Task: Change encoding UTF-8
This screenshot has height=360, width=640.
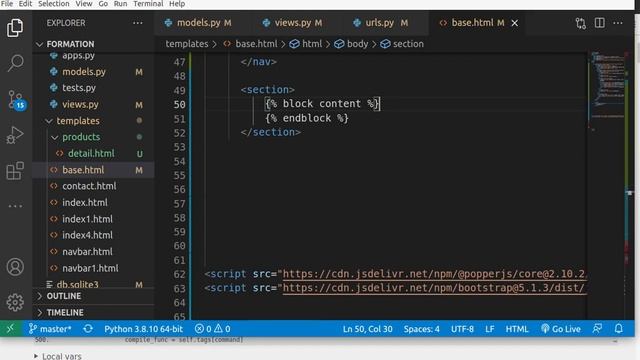Action: (462, 329)
